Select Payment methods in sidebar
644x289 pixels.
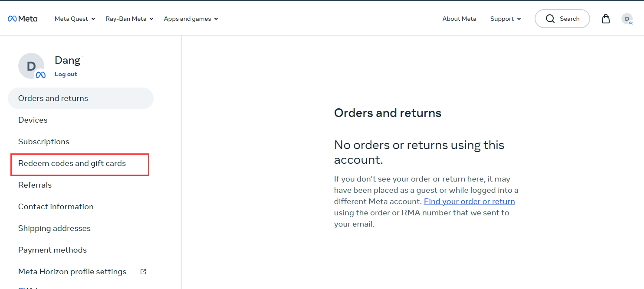(x=53, y=250)
